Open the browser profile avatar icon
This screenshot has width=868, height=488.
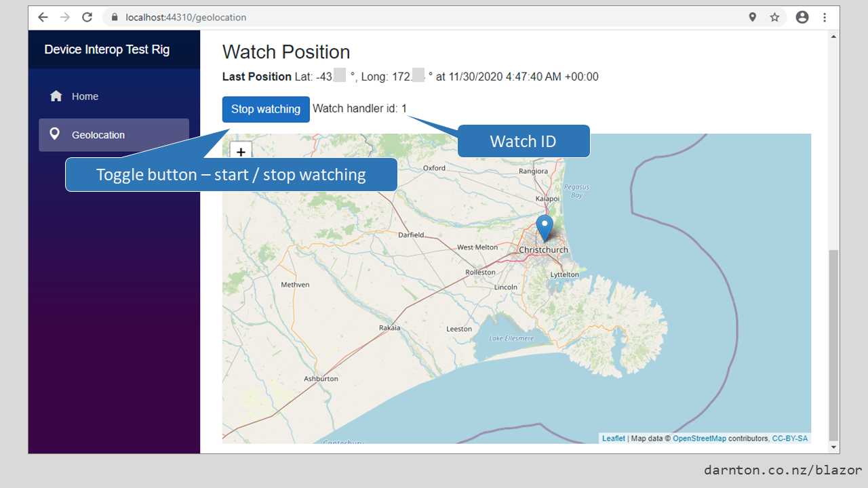tap(802, 18)
